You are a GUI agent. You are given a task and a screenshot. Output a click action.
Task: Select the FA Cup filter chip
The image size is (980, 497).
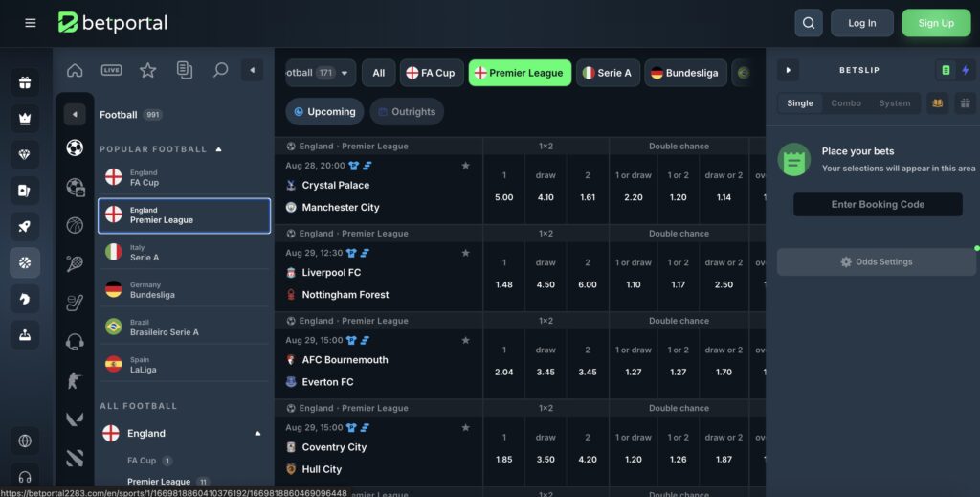click(x=432, y=73)
